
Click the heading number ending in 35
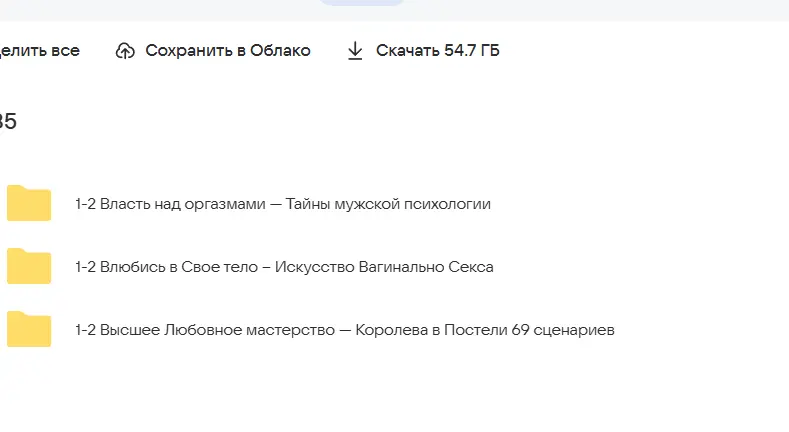click(x=8, y=121)
